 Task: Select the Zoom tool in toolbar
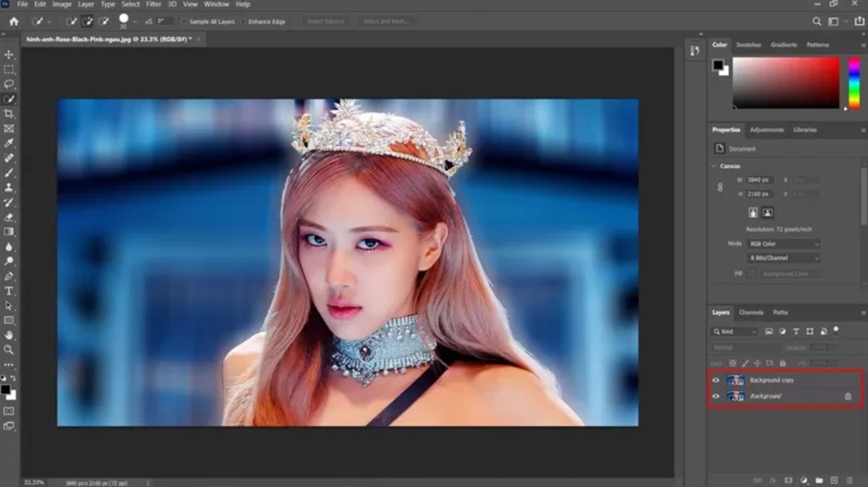click(x=9, y=350)
